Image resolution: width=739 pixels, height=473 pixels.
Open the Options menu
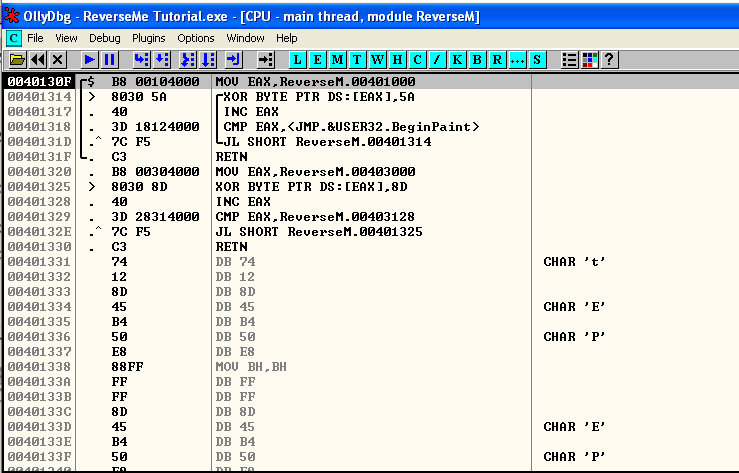coord(196,38)
